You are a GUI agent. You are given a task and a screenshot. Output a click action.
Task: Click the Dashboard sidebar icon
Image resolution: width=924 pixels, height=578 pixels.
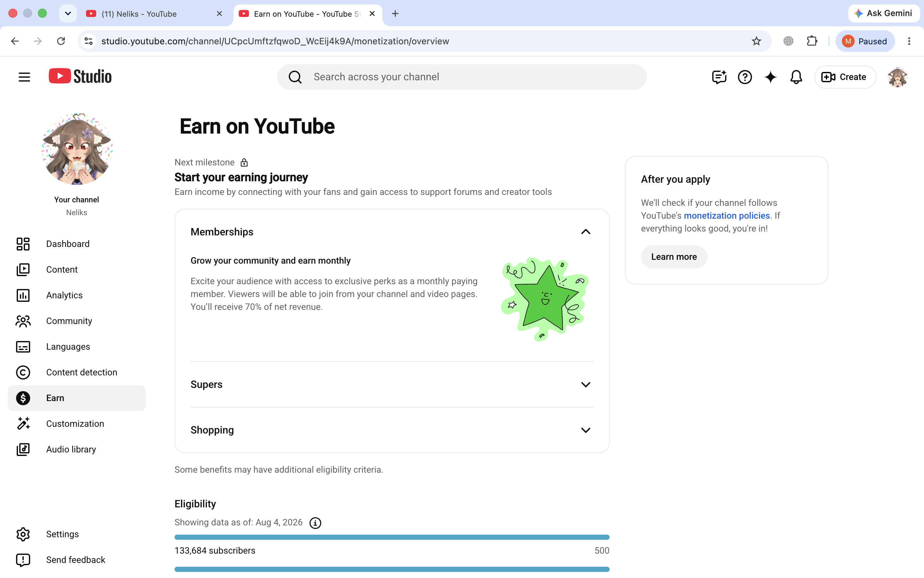point(23,244)
